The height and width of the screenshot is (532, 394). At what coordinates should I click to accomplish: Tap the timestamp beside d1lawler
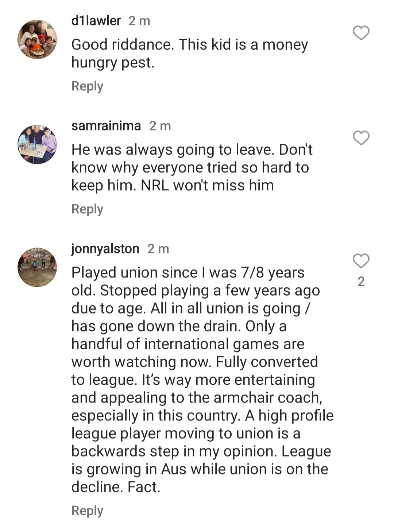139,21
